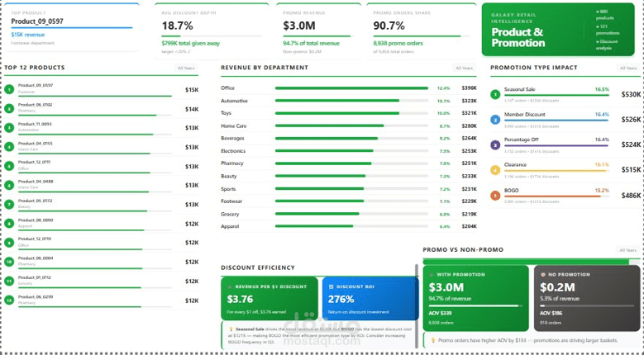Click the Product & Promotion title banner

click(x=558, y=30)
